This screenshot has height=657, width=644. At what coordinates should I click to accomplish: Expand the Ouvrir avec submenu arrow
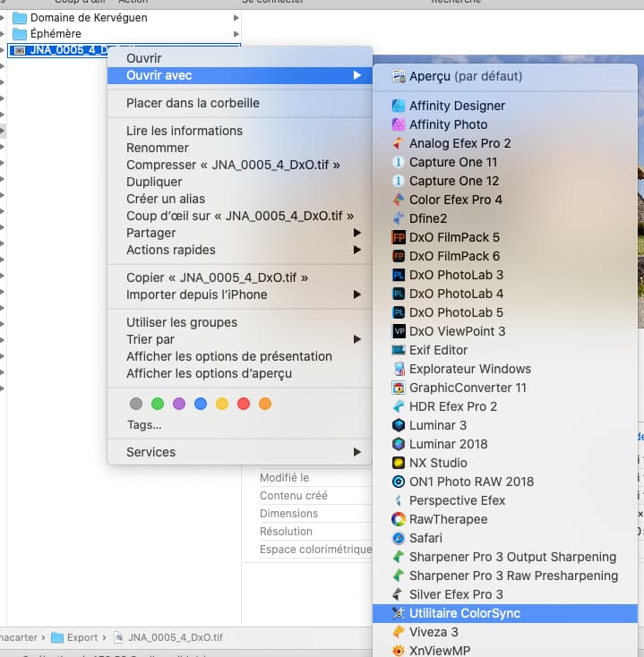click(x=357, y=75)
